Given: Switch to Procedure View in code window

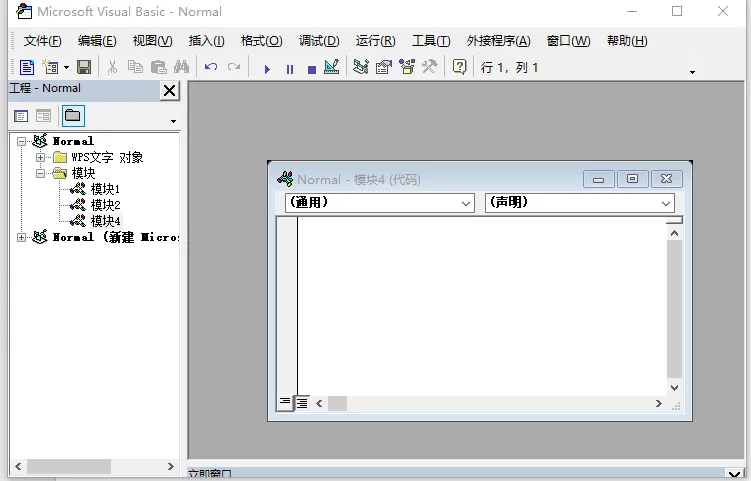Looking at the screenshot, I should (x=284, y=402).
